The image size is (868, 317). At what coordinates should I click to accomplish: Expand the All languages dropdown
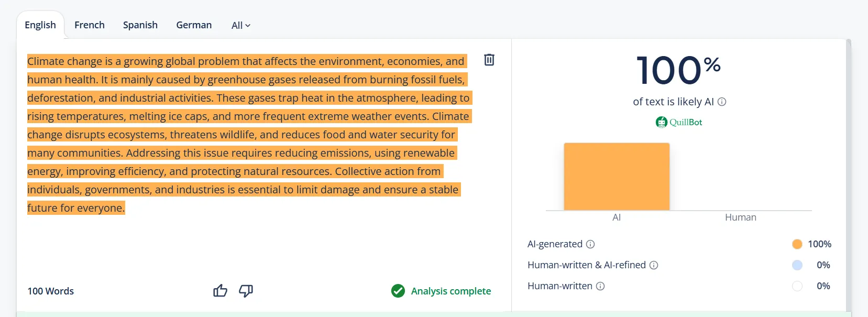240,25
